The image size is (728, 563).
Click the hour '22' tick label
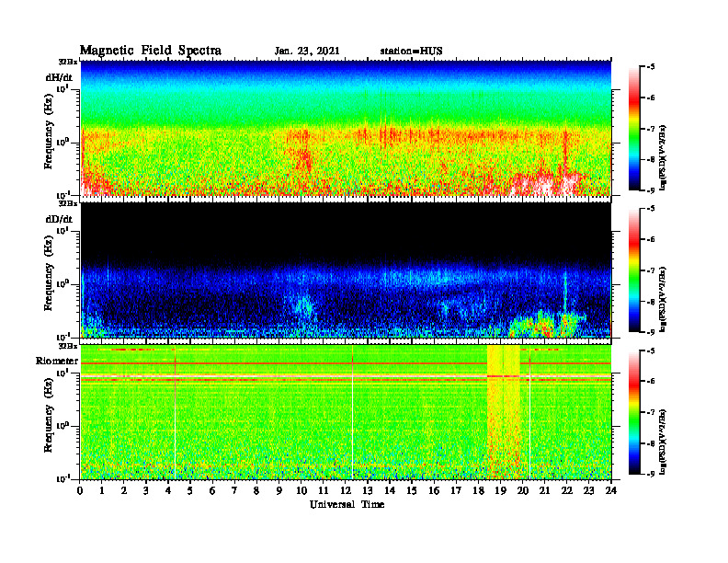tap(567, 490)
